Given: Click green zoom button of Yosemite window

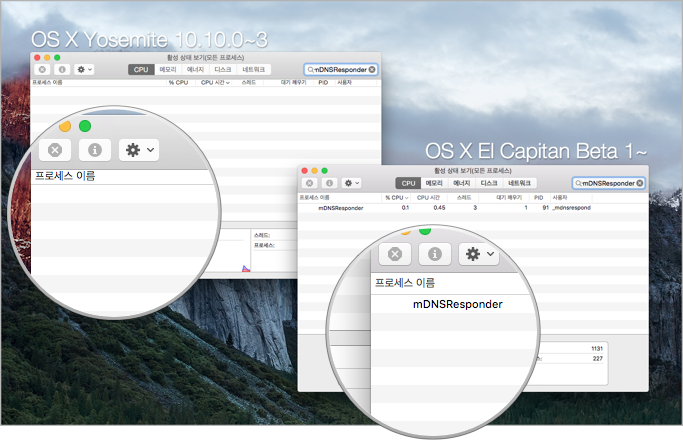Looking at the screenshot, I should tap(57, 58).
